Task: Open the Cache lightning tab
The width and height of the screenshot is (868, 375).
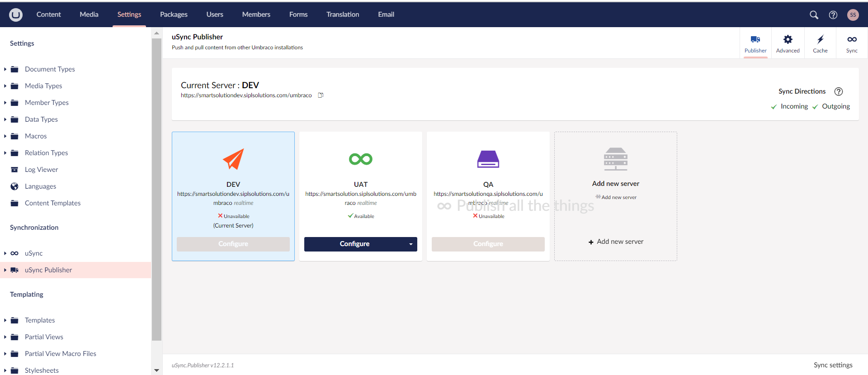Action: click(820, 43)
